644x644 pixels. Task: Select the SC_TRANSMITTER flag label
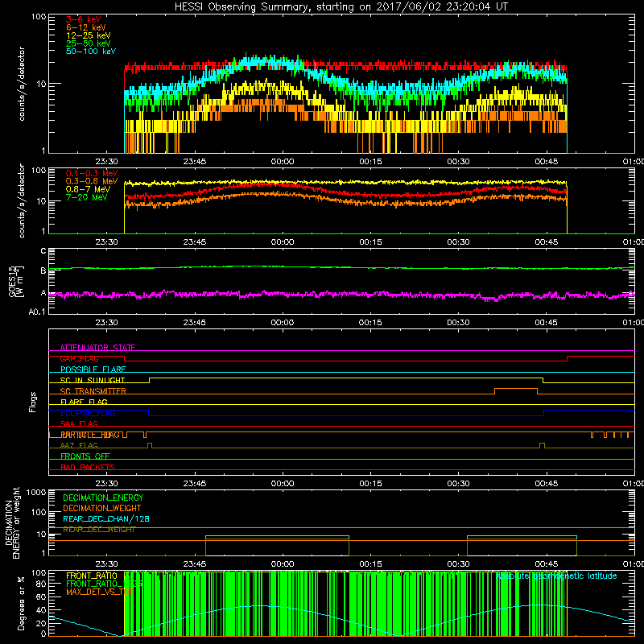[x=93, y=391]
